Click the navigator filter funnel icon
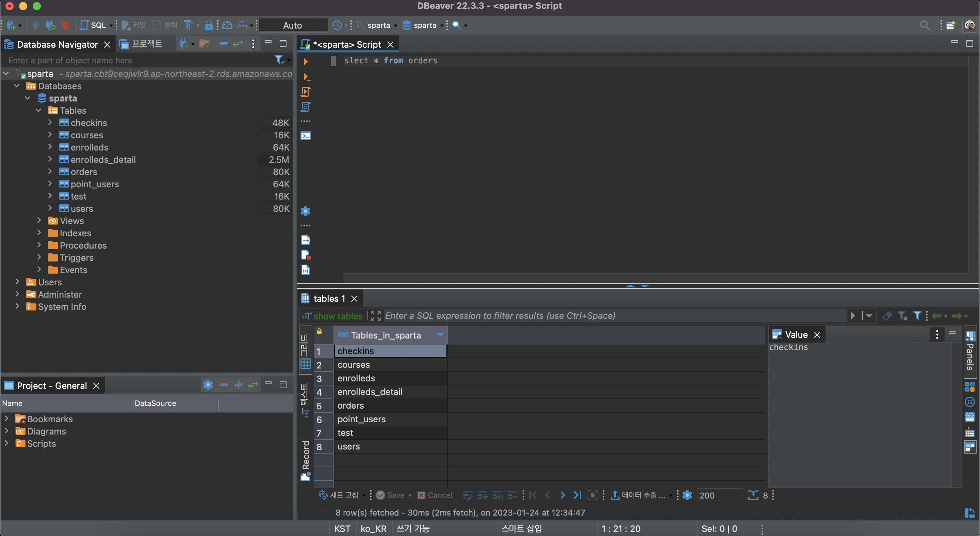The width and height of the screenshot is (980, 536). click(x=279, y=60)
